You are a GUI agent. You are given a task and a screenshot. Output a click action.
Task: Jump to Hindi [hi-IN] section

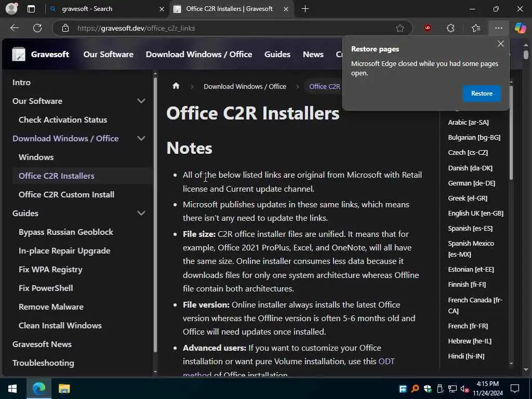pos(466,356)
